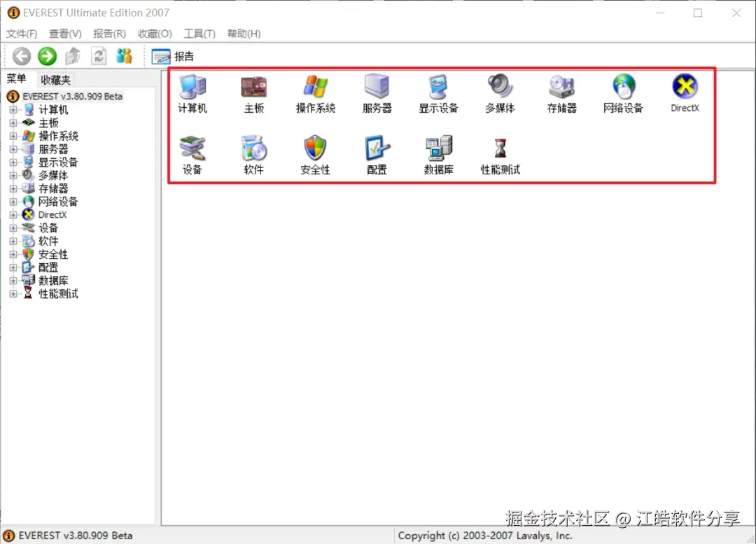The image size is (756, 544).
Task: Switch to the 收藏夹 tab
Action: [55, 80]
